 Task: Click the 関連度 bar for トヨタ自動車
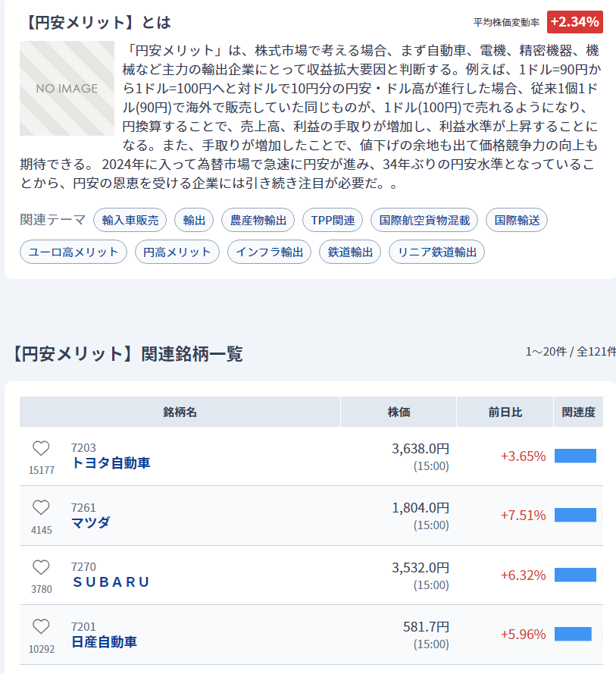(575, 456)
